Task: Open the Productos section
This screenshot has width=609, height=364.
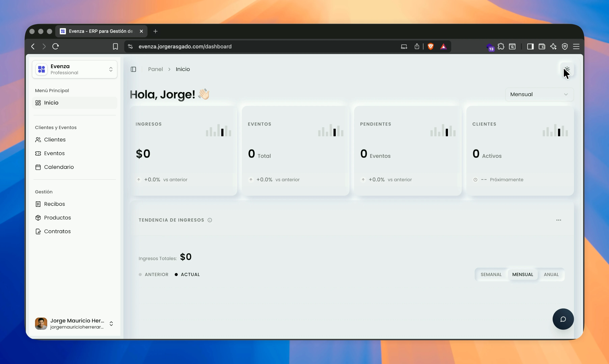Action: 57,218
